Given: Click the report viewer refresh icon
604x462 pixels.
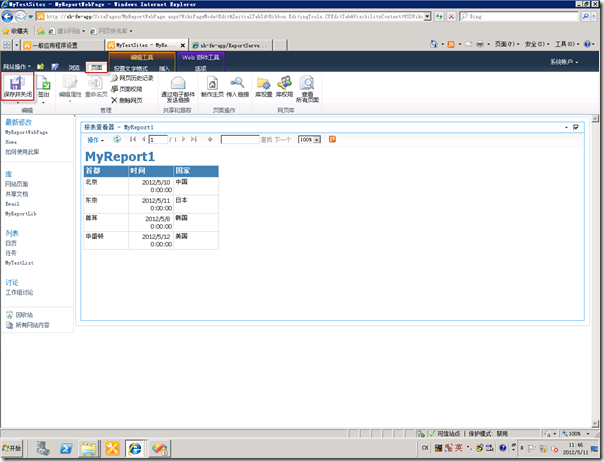Looking at the screenshot, I should [x=117, y=139].
